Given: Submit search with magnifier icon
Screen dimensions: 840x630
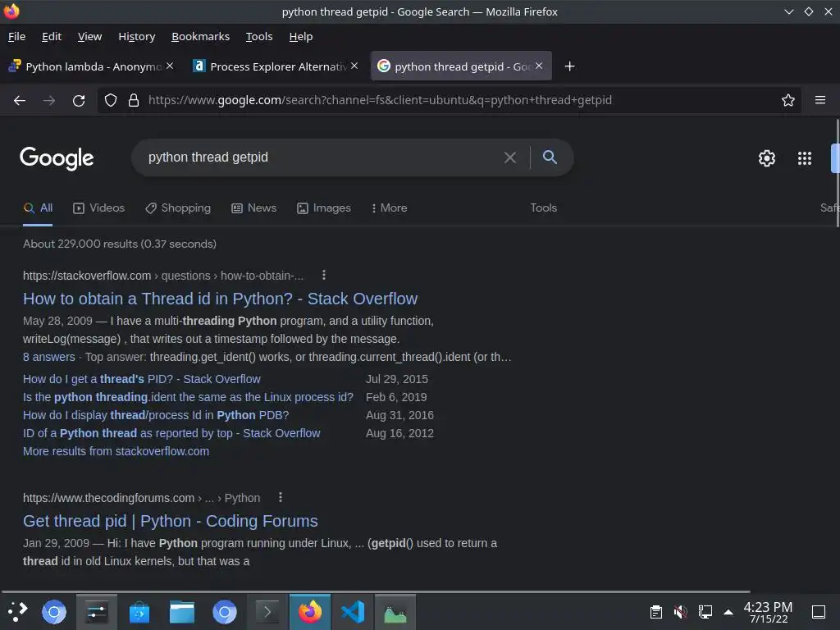Looking at the screenshot, I should click(550, 157).
